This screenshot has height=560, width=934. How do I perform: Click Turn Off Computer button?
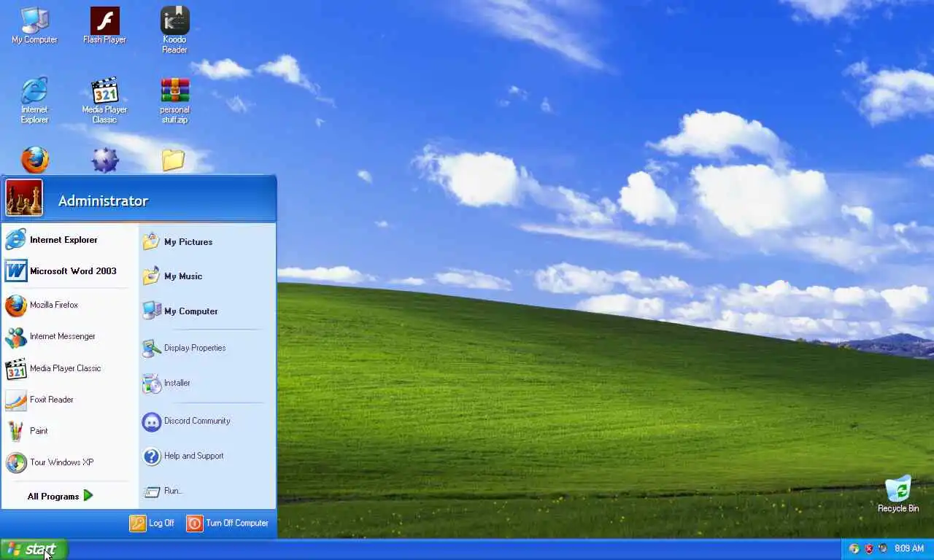227,523
